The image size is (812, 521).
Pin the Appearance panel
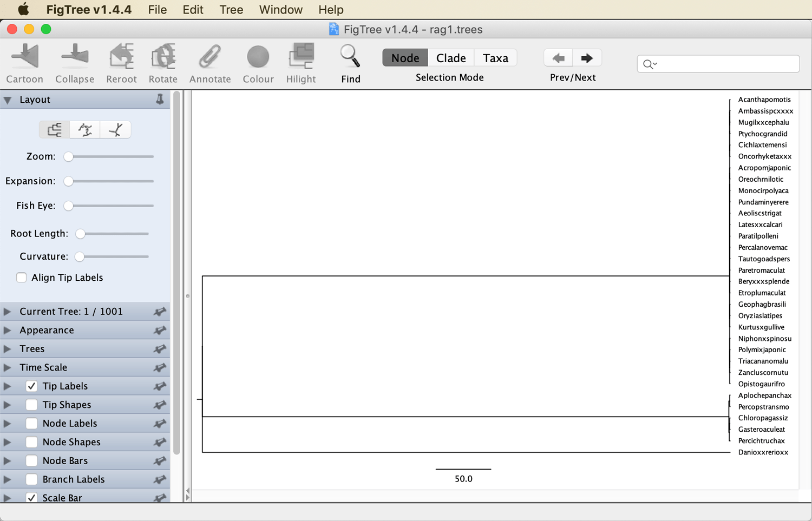pyautogui.click(x=160, y=330)
